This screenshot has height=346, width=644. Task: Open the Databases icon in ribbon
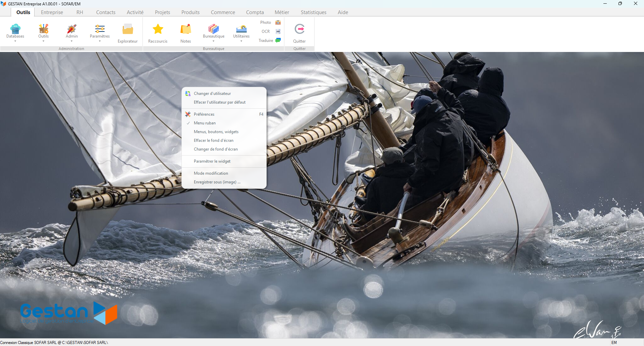coord(15,29)
